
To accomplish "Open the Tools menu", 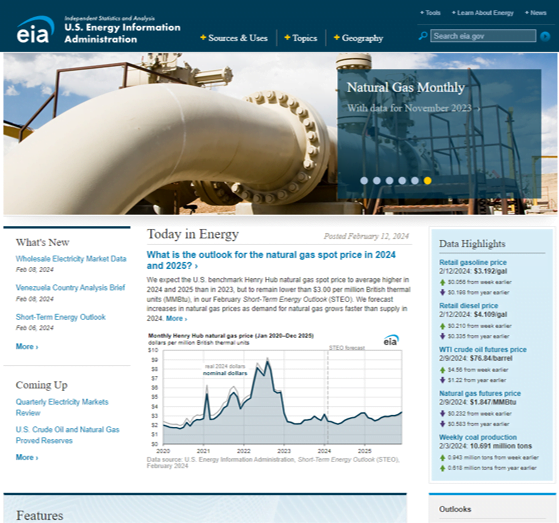I will tap(430, 13).
